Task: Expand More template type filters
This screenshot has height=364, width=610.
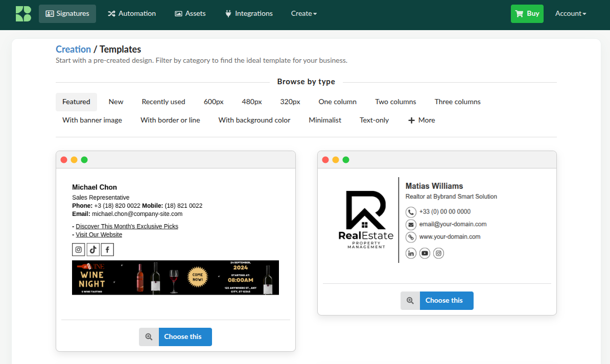Action: (421, 120)
